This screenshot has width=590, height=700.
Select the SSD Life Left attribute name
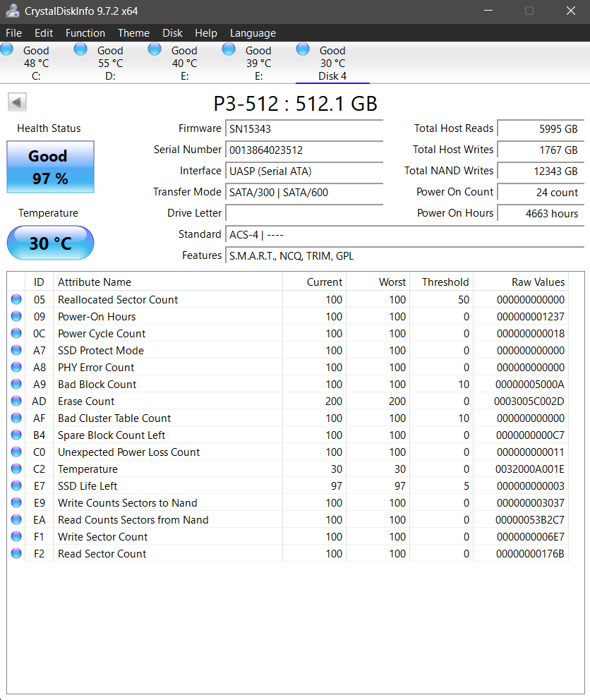click(88, 485)
